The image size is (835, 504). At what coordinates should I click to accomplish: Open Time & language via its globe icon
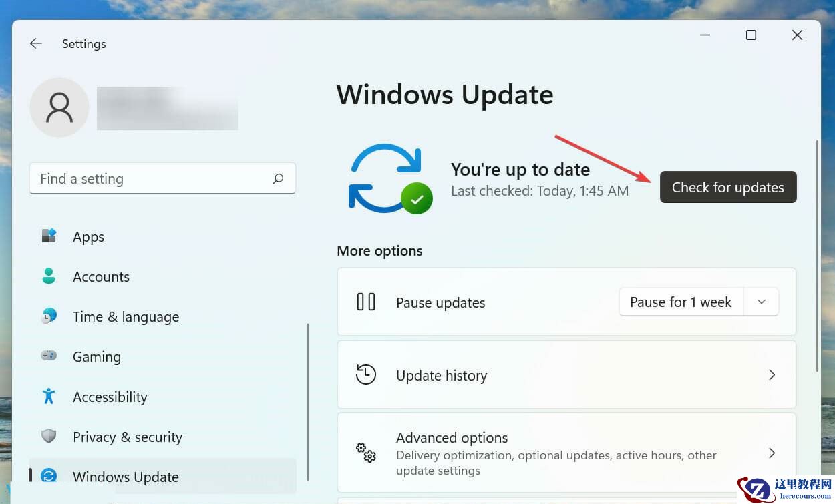[49, 316]
